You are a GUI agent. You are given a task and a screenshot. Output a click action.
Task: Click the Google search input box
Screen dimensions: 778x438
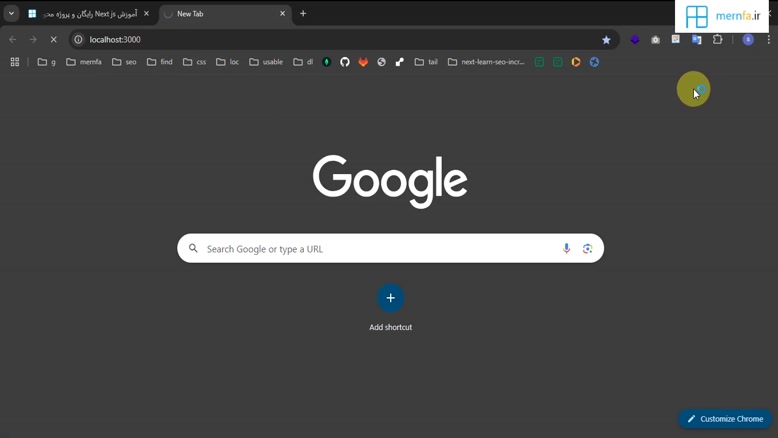coord(380,249)
